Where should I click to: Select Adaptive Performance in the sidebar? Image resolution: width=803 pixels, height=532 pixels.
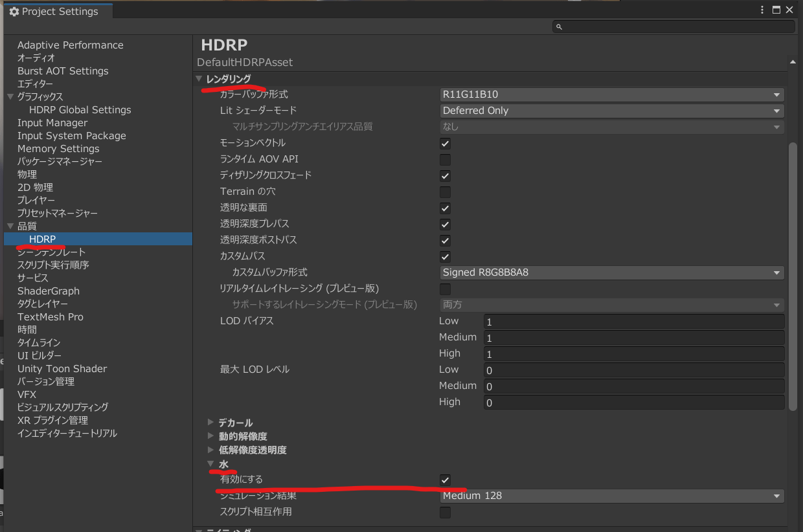(x=71, y=45)
